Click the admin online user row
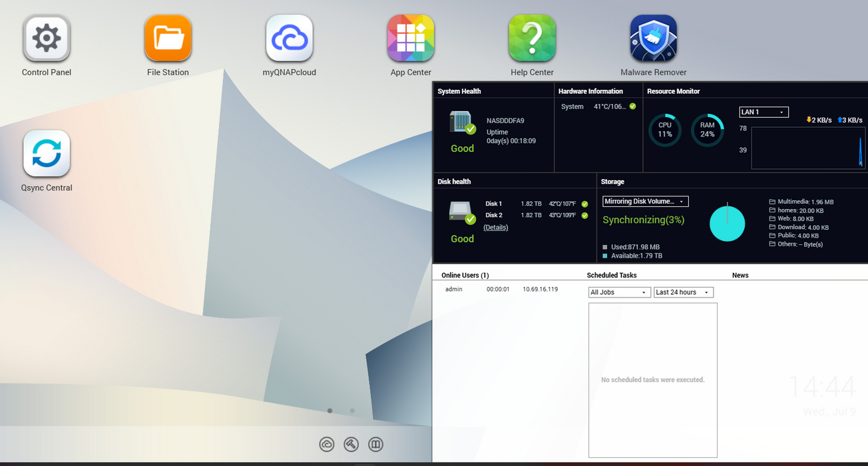This screenshot has width=868, height=466. pos(503,289)
